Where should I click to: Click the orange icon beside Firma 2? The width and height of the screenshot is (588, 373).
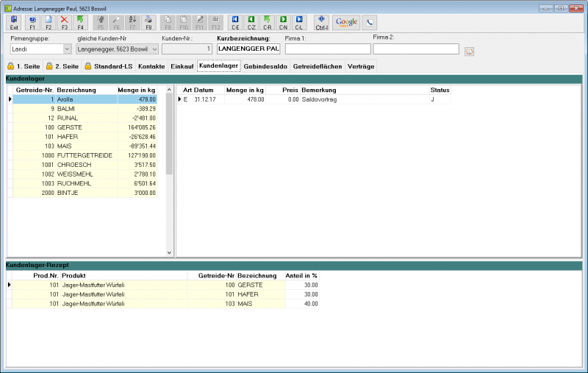469,51
